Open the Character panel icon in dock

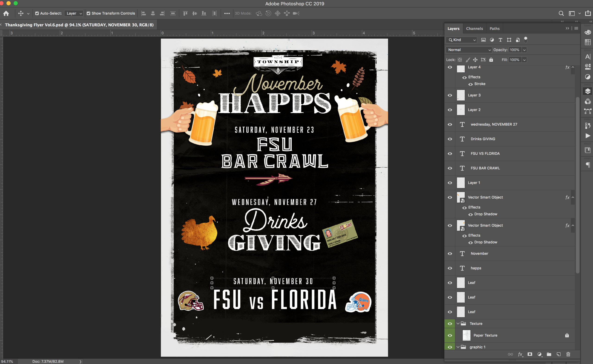coord(588,57)
